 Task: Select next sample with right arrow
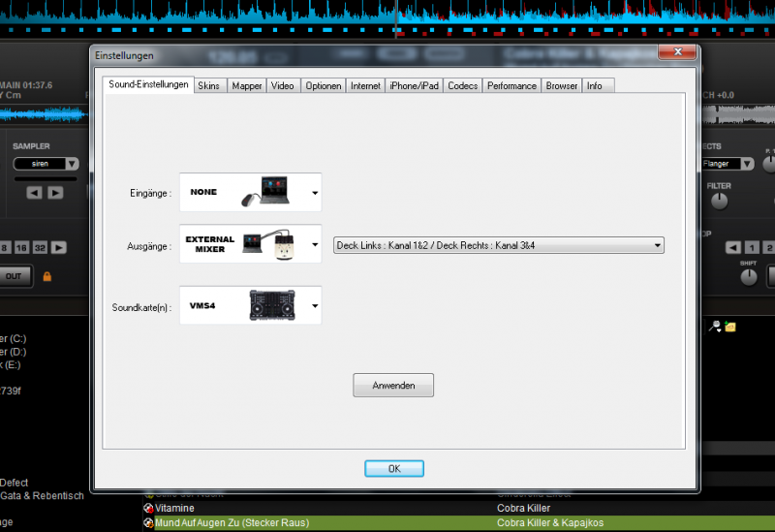click(55, 193)
